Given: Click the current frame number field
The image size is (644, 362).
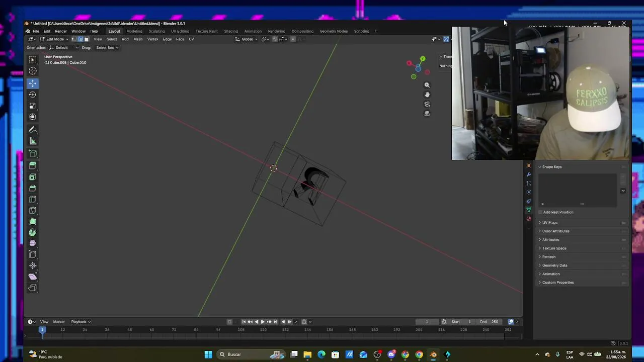Looking at the screenshot, I should (427, 322).
